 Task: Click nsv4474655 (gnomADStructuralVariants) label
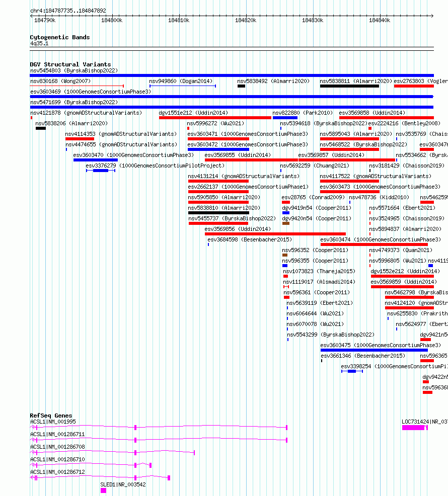tap(121, 144)
